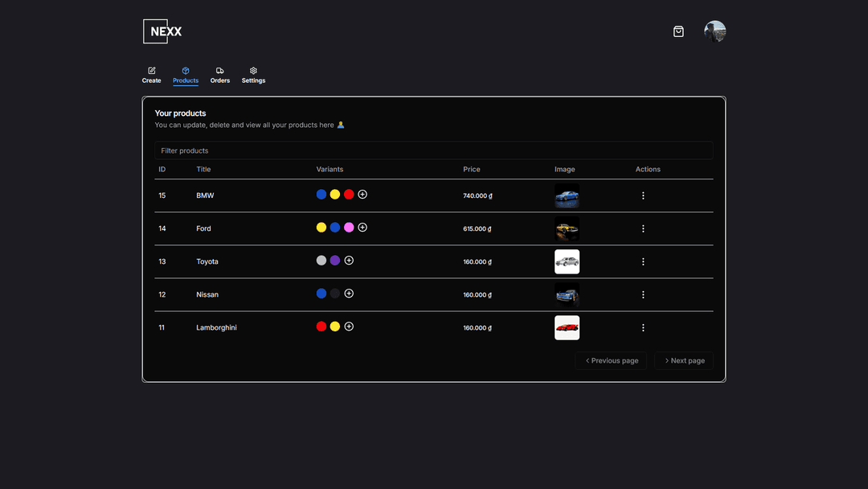Go to the Create tab
The width and height of the screenshot is (868, 489).
(x=151, y=76)
